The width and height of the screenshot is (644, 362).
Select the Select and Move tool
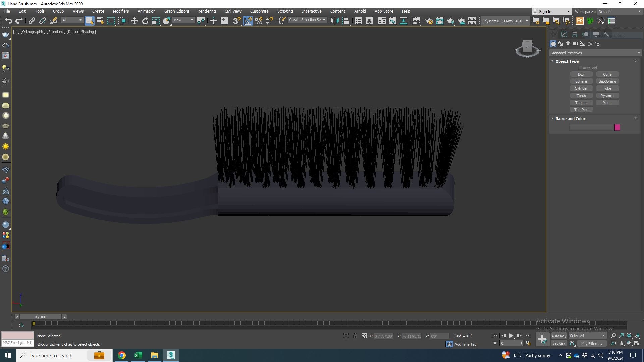[134, 21]
